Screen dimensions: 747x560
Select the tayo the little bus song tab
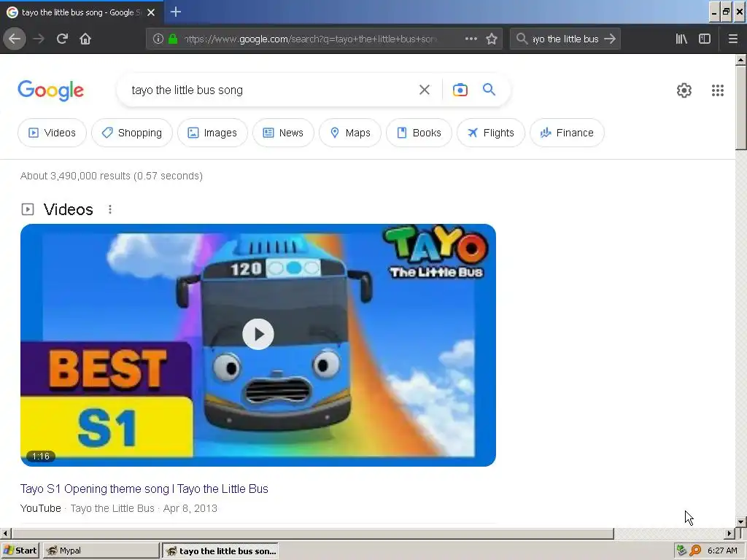coord(81,12)
